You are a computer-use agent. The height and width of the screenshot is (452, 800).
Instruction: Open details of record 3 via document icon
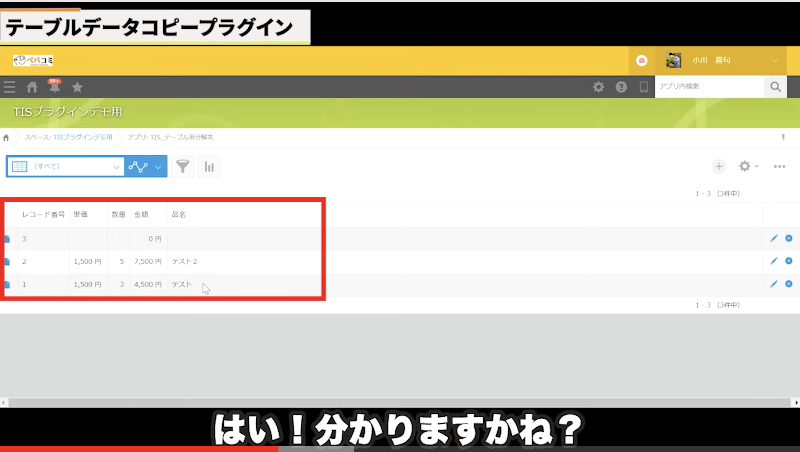[x=6, y=239]
